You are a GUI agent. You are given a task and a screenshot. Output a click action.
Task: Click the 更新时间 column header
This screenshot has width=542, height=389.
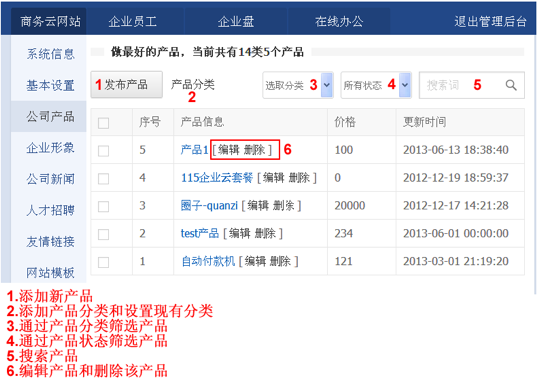point(424,122)
